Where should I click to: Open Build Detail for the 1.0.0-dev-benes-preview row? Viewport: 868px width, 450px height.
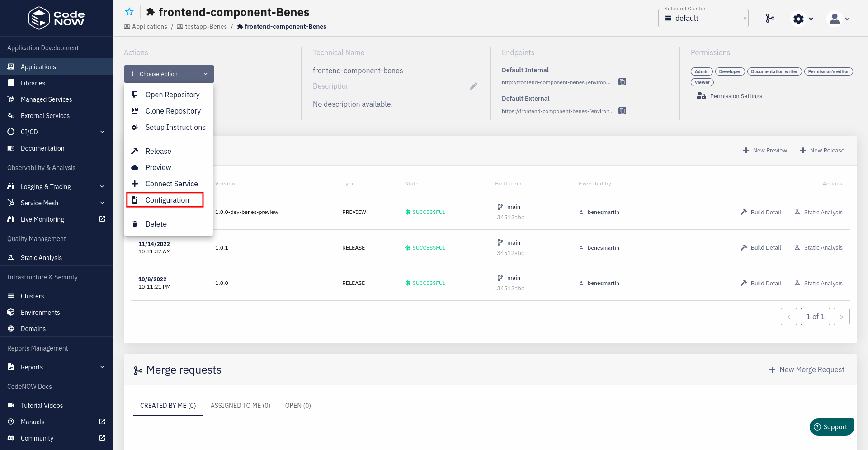761,212
